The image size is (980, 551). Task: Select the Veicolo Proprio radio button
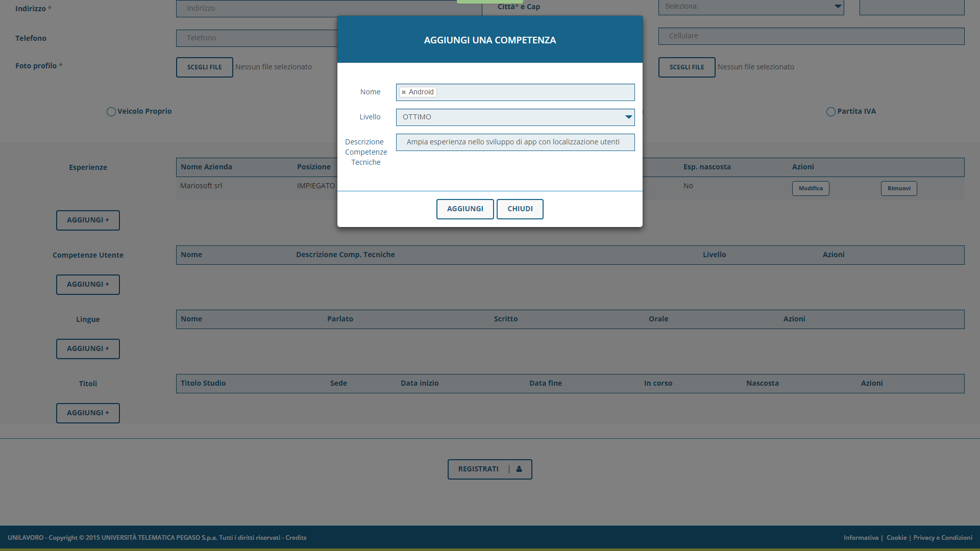[111, 112]
